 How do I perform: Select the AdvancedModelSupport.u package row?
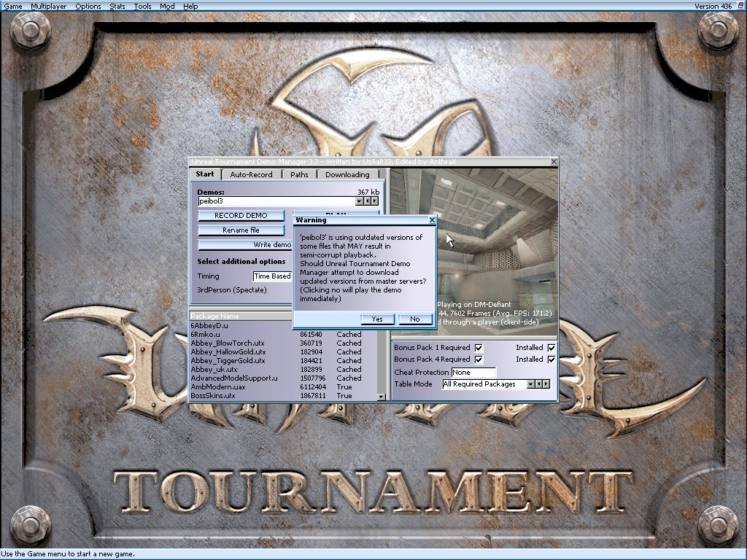click(x=284, y=378)
